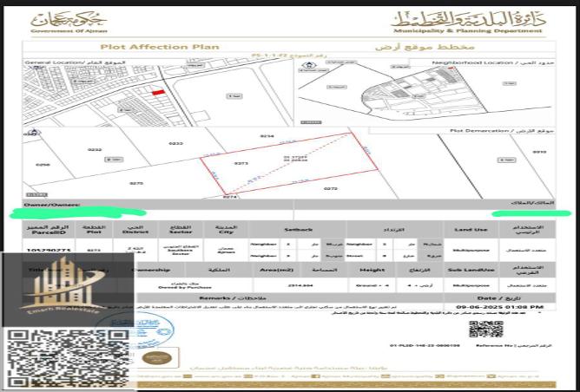Click the Setback column header

pyautogui.click(x=299, y=230)
